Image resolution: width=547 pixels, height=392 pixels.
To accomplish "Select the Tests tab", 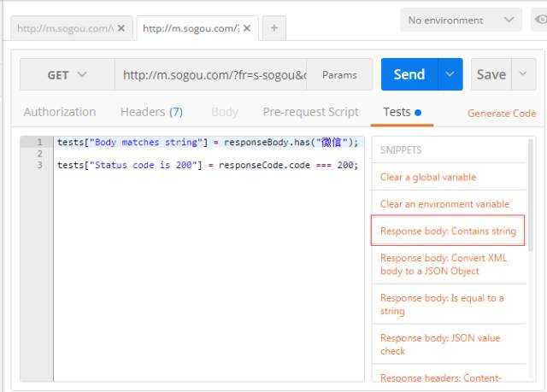I will pyautogui.click(x=402, y=112).
